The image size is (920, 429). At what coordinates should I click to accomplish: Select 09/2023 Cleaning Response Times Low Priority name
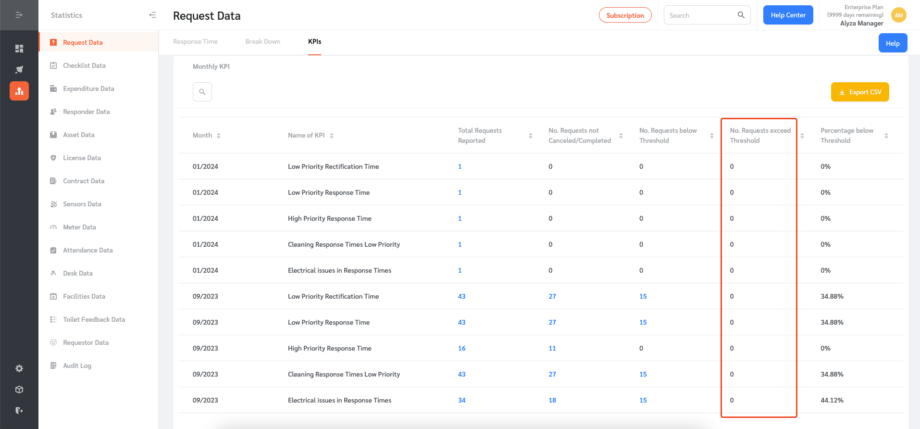point(344,374)
